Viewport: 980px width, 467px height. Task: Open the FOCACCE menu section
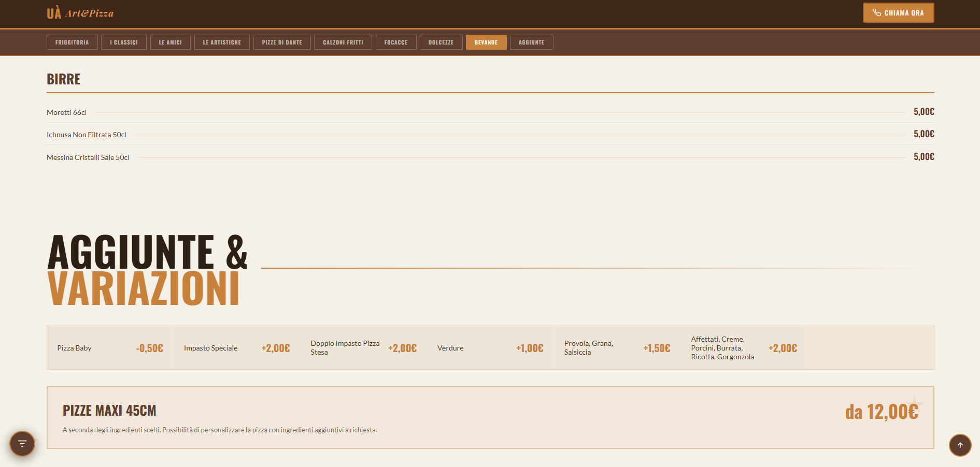[396, 42]
